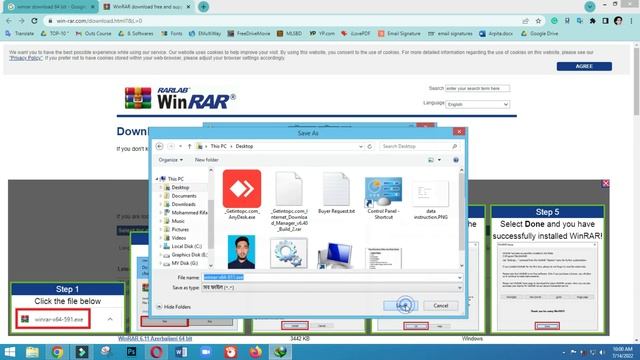Open the Privacy Policy link
The height and width of the screenshot is (360, 640).
[x=26, y=58]
